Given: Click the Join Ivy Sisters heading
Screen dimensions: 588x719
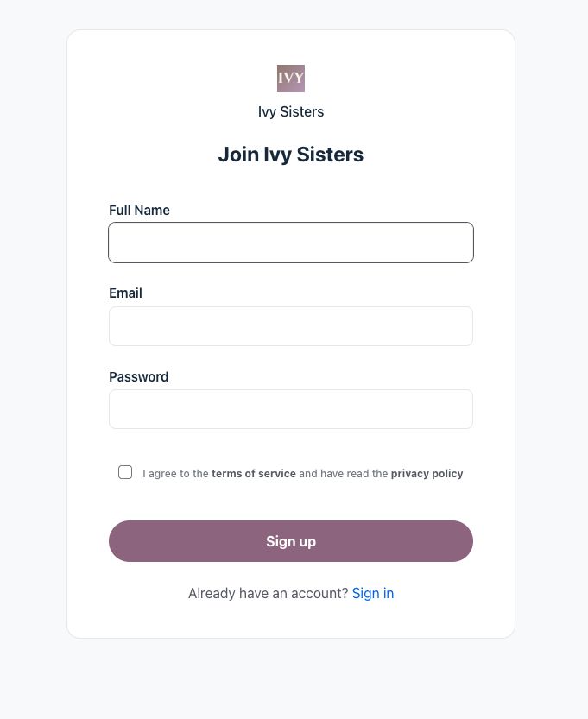Looking at the screenshot, I should point(291,155).
